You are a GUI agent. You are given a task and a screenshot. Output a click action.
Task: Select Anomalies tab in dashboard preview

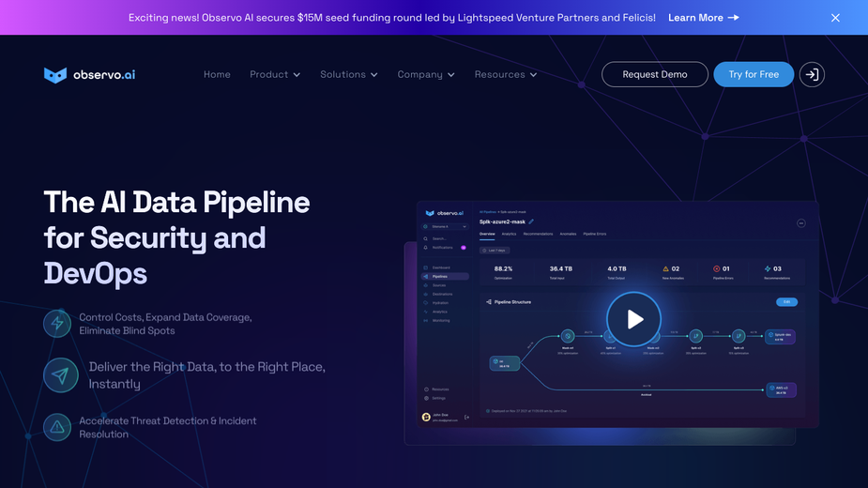568,235
